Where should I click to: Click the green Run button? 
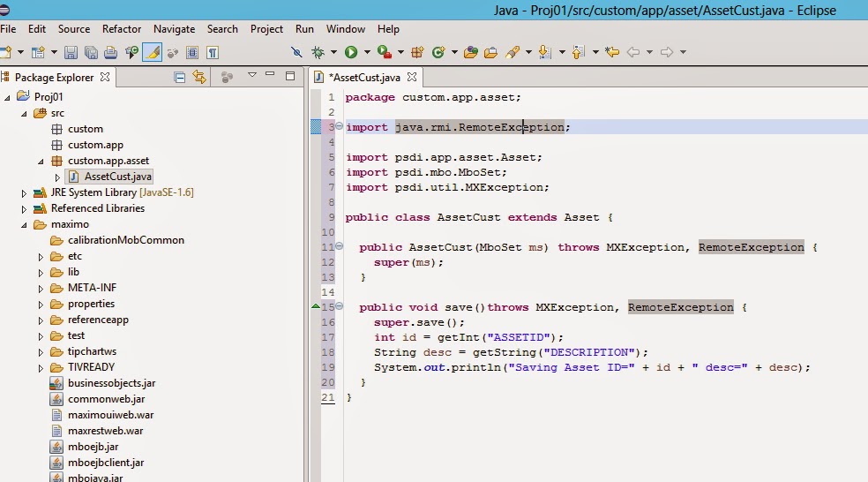(x=351, y=52)
